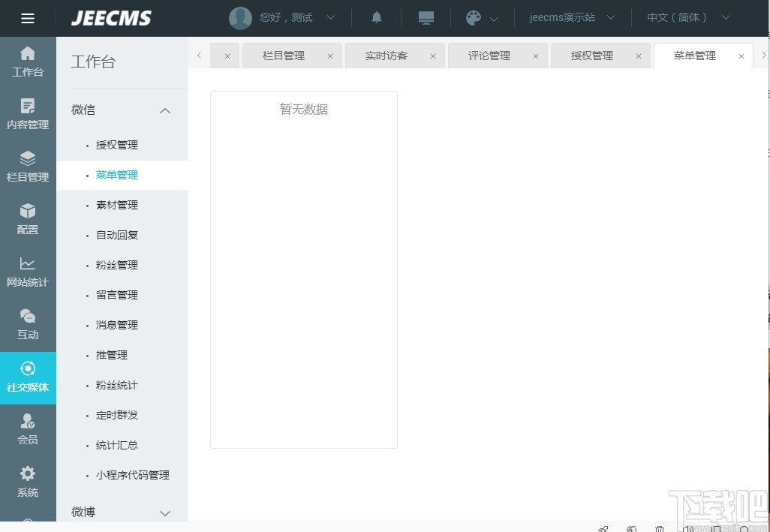Screen dimensions: 770x532
Task: Open 素材管理 from the 微信 menu
Action: [x=117, y=205]
